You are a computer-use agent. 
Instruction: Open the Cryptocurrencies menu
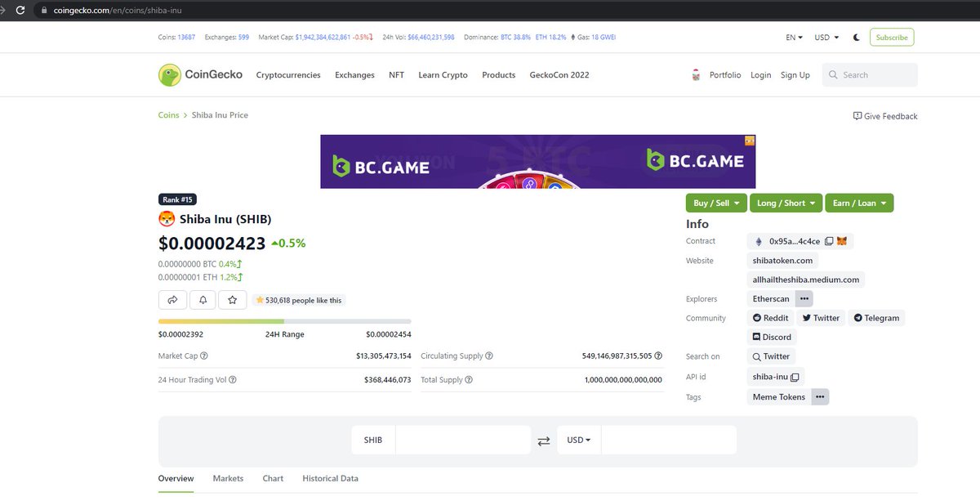(x=288, y=75)
